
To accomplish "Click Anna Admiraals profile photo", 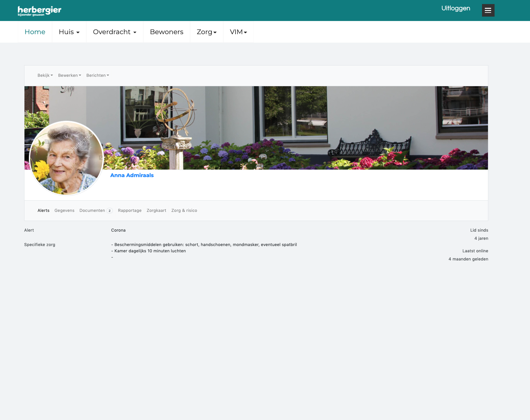I will point(66,158).
